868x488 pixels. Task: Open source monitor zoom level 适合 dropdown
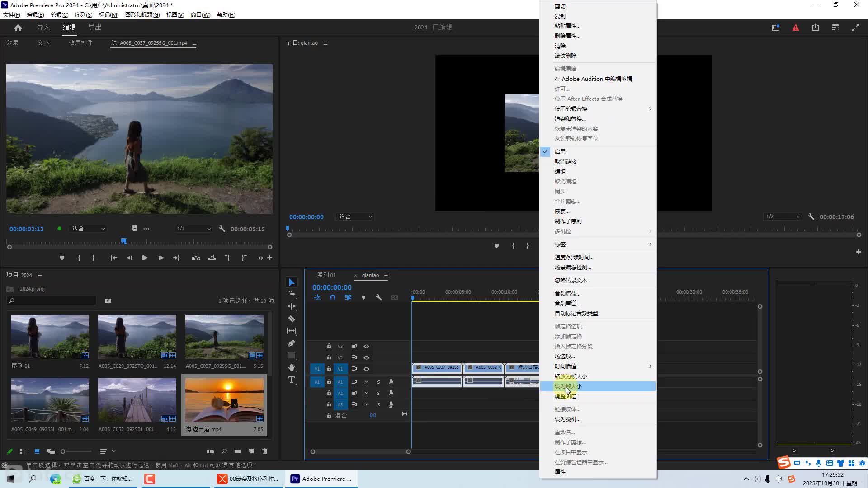(89, 229)
